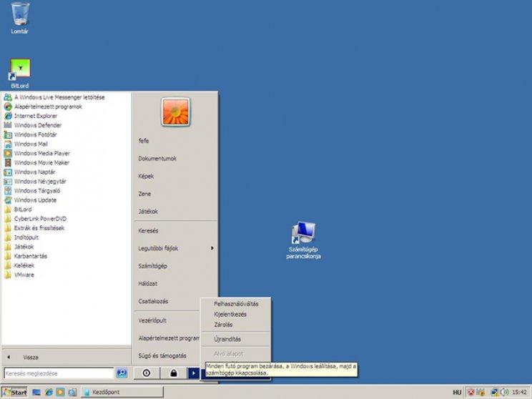This screenshot has width=532, height=399.
Task: Click the Media Player icon in Quick Launch
Action: 60,393
